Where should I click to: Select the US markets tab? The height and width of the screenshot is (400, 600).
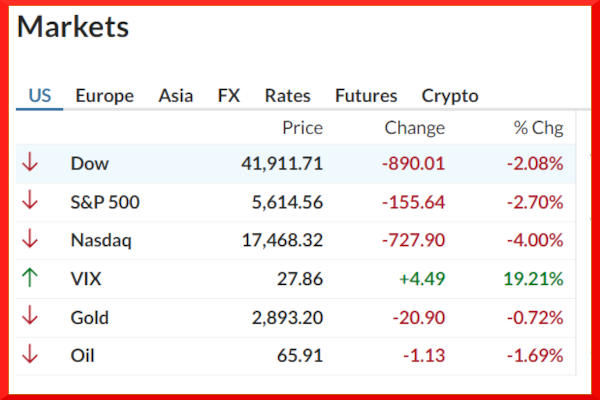[40, 96]
